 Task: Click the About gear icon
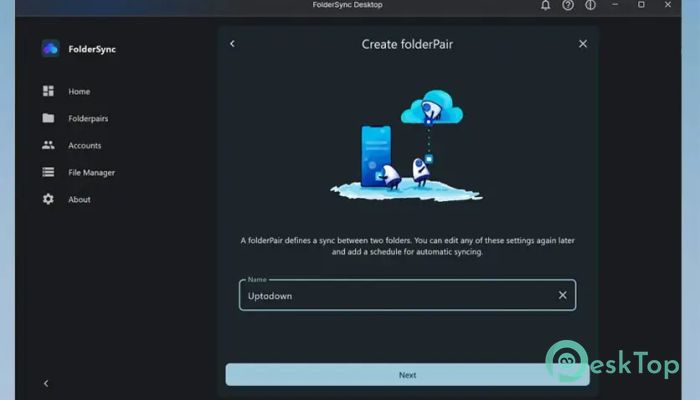pos(48,199)
